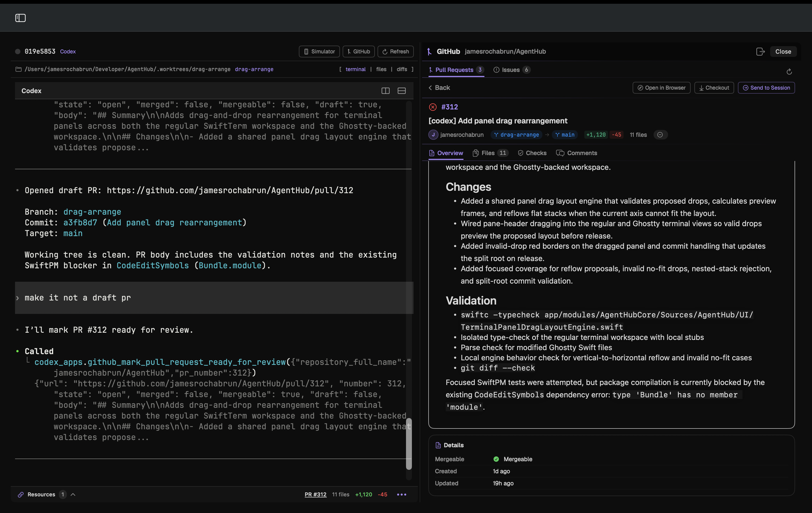This screenshot has width=812, height=513.
Task: Select side-by-side split layout icon
Action: 385,91
